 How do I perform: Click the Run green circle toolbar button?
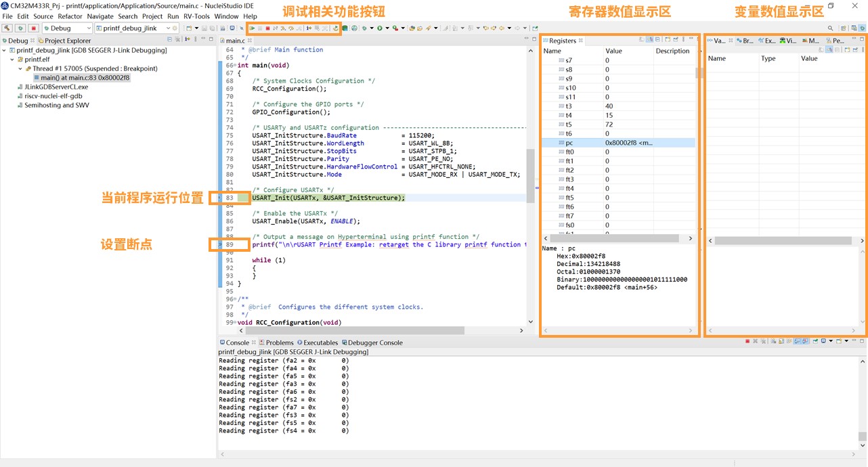pyautogui.click(x=380, y=28)
